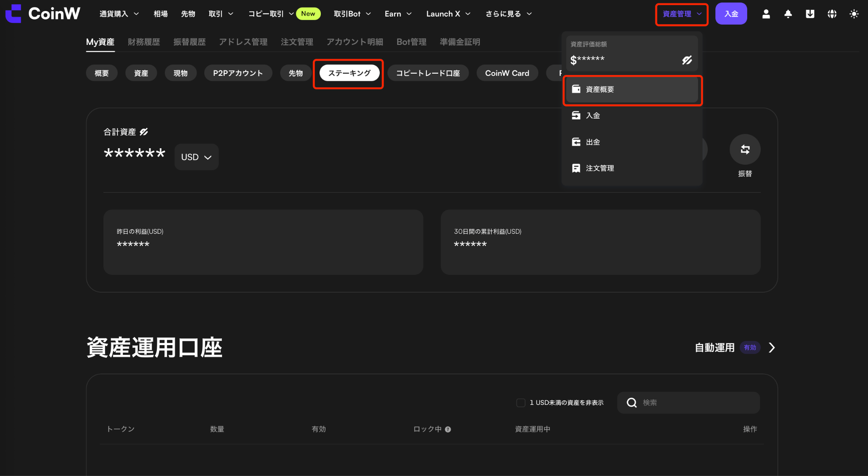Screen dimensions: 868x476
Task: Expand the 取引Bot menu
Action: coord(352,14)
